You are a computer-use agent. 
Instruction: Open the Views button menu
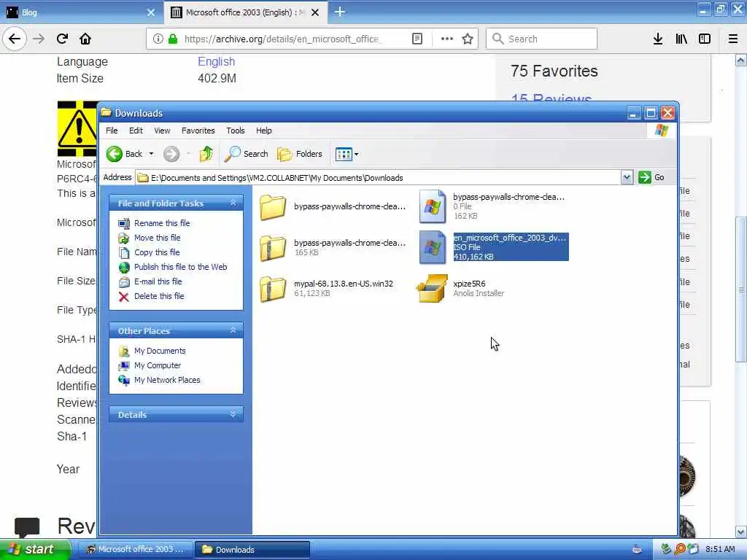click(x=347, y=154)
